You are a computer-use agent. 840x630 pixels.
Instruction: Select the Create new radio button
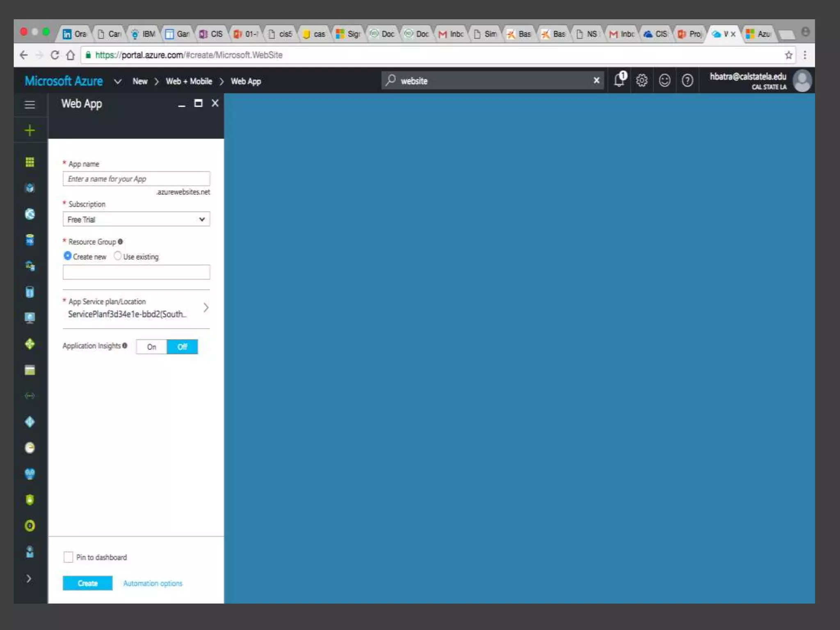(x=68, y=256)
